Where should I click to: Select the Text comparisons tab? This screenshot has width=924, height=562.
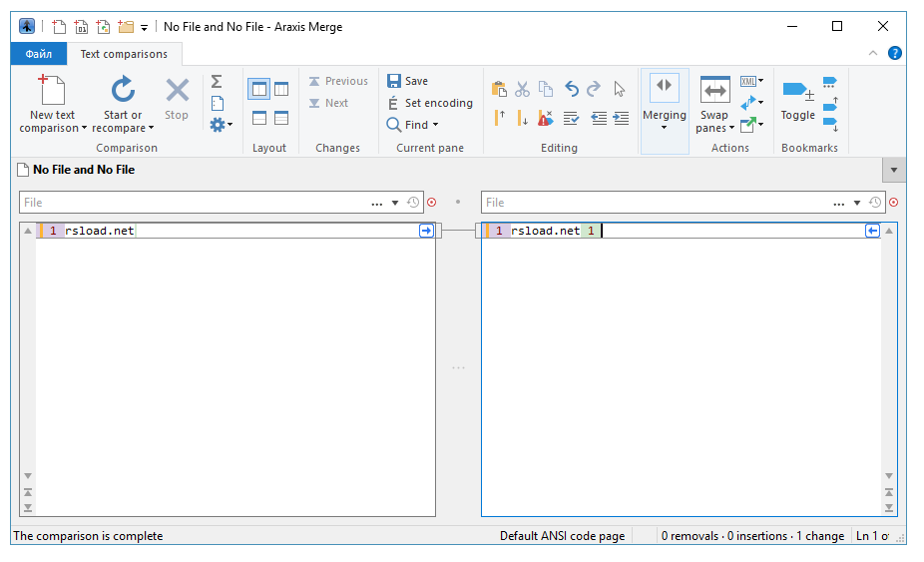click(124, 54)
